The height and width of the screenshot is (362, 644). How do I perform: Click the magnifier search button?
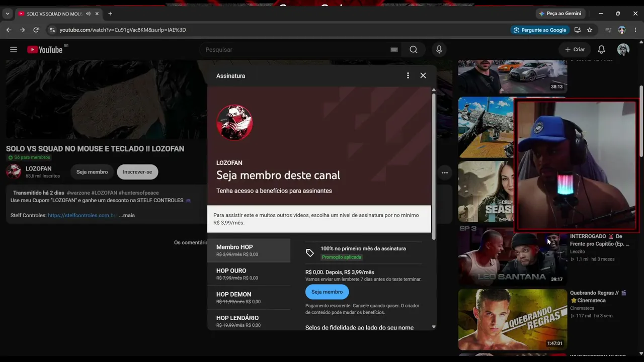pos(414,49)
